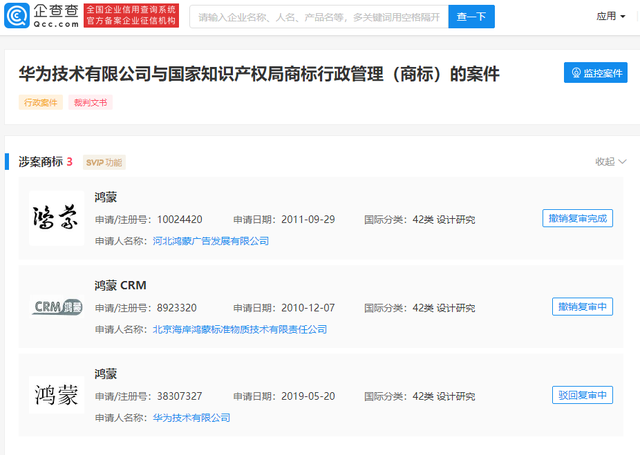Screen dimensions: 640x455
Task: Select the 裁判文书 tag
Action: (90, 103)
